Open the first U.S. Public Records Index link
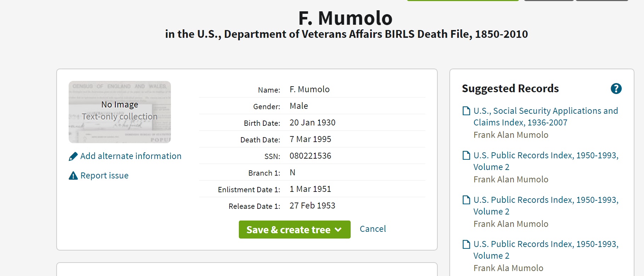 (546, 161)
